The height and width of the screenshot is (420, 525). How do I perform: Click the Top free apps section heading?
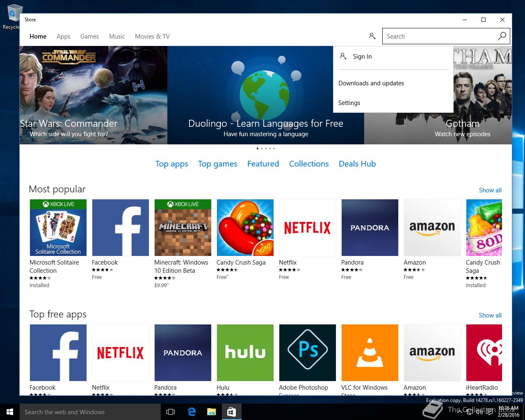pos(58,314)
